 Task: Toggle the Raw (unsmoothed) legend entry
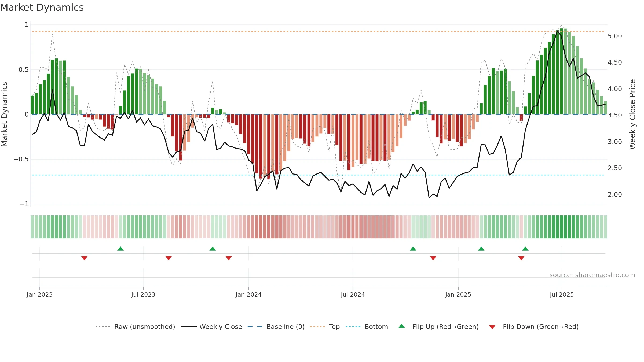[x=135, y=327]
